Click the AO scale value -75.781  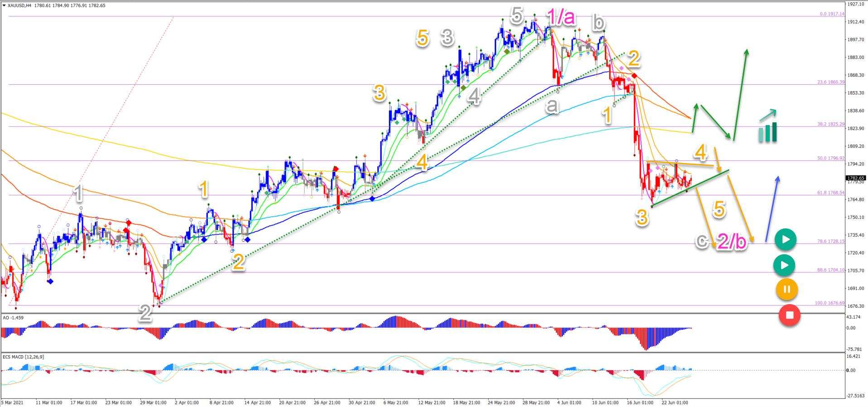tap(855, 349)
